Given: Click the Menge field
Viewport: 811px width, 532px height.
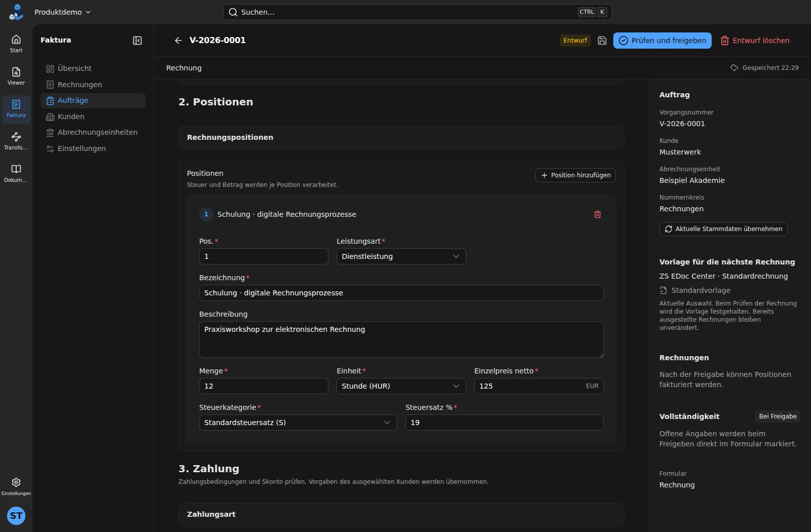Looking at the screenshot, I should click(264, 386).
